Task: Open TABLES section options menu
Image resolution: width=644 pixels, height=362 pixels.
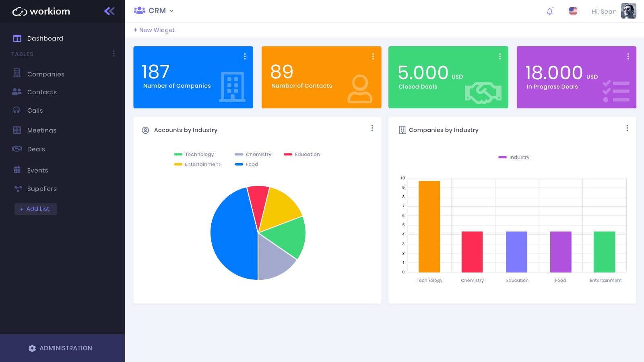Action: (x=114, y=54)
